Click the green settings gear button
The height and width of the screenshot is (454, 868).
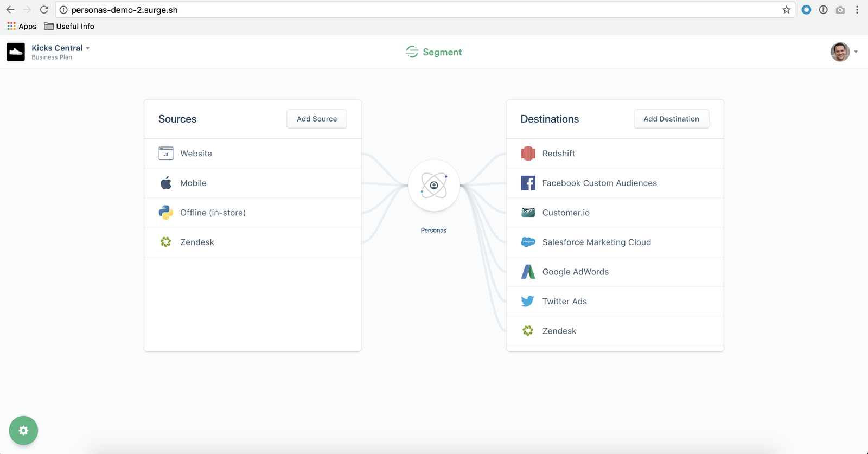23,430
